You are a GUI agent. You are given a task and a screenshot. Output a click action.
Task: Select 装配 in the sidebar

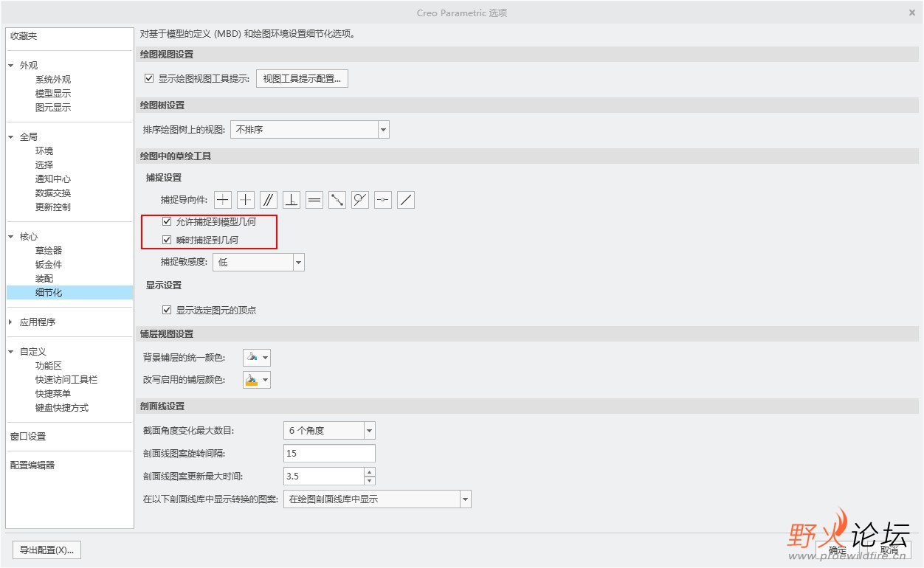[x=44, y=279]
